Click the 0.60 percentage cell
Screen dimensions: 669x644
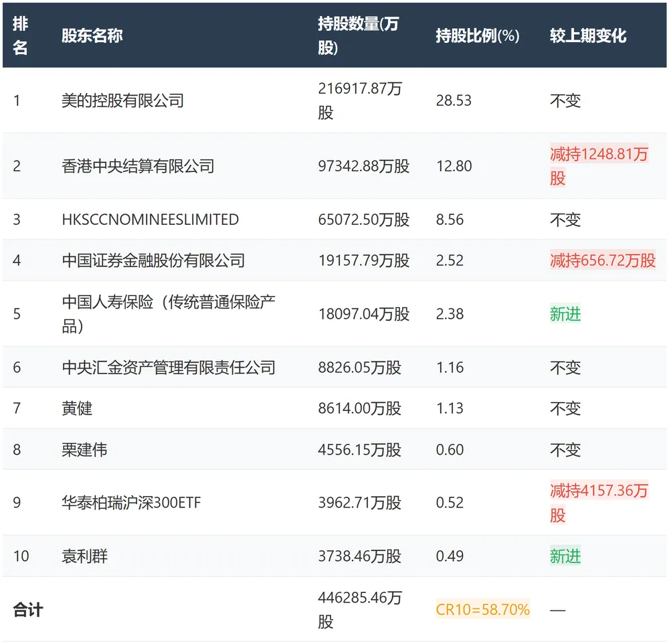450,450
